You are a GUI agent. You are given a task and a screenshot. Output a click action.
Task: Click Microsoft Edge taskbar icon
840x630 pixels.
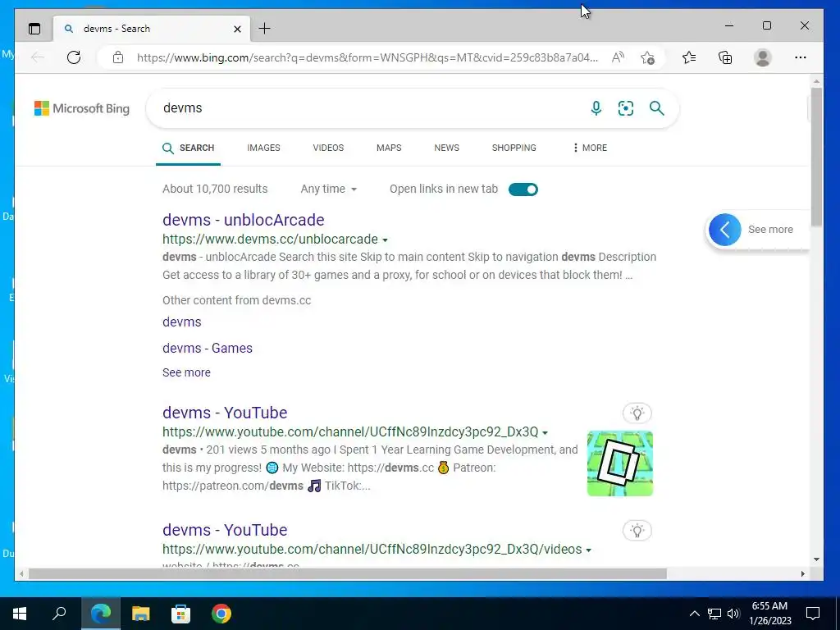pos(101,614)
